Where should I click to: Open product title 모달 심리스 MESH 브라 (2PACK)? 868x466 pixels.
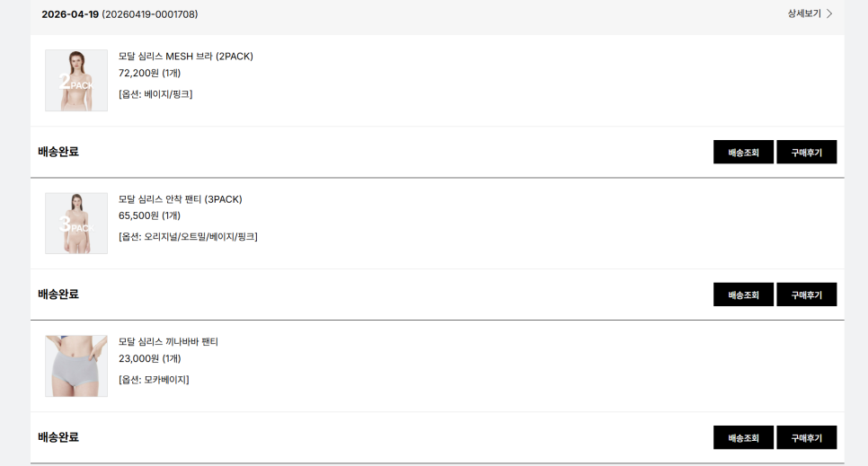[185, 57]
